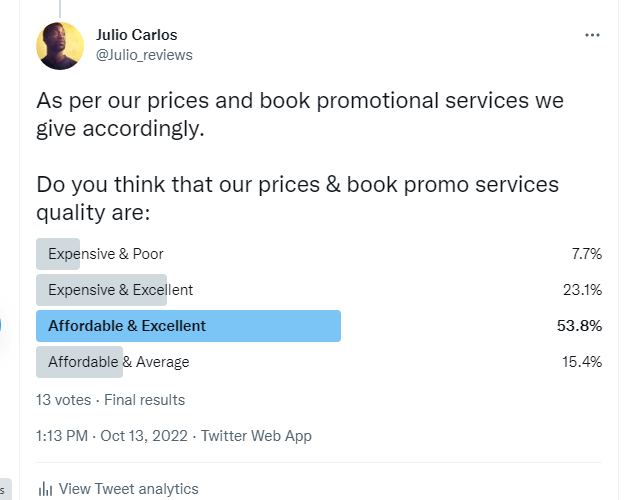Open the three-dot More options menu
Image resolution: width=632 pixels, height=500 pixels.
[593, 35]
